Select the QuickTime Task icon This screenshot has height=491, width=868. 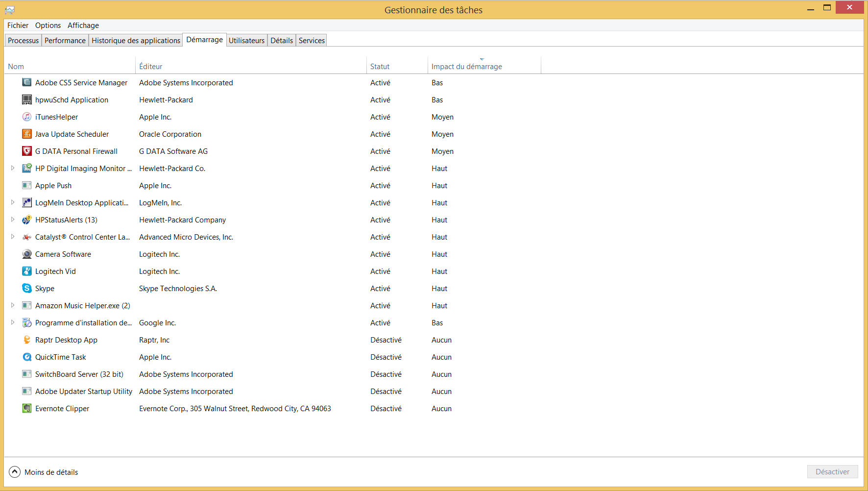(27, 357)
